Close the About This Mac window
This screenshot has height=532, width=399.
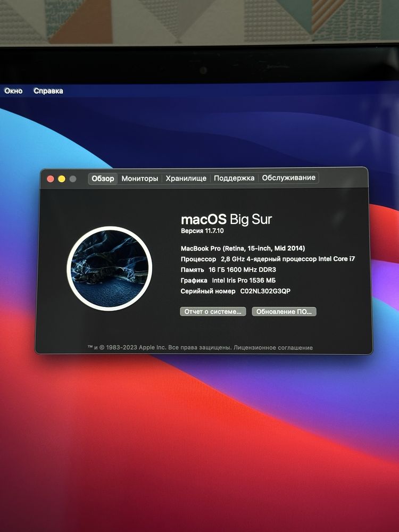tap(51, 179)
